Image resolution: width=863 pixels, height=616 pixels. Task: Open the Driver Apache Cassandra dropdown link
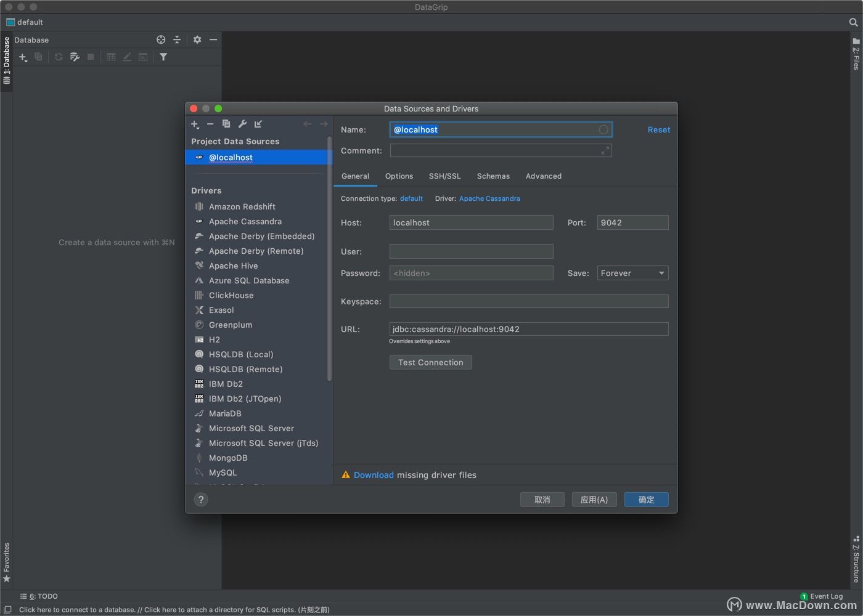[x=489, y=198]
